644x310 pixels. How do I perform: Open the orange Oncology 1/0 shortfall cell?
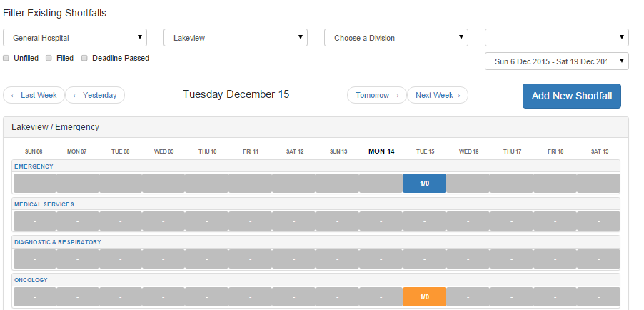point(424,297)
